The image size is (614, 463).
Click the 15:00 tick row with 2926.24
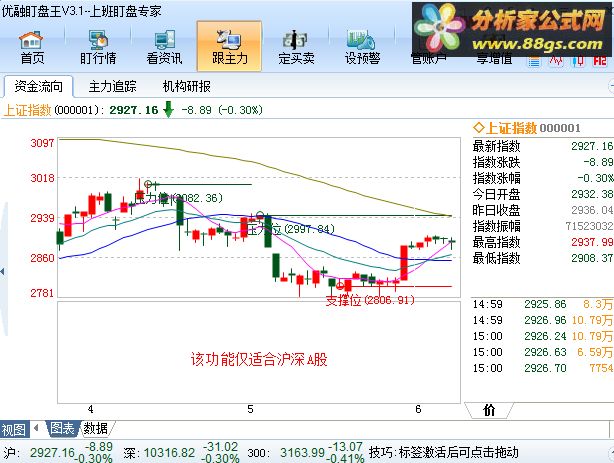543,336
